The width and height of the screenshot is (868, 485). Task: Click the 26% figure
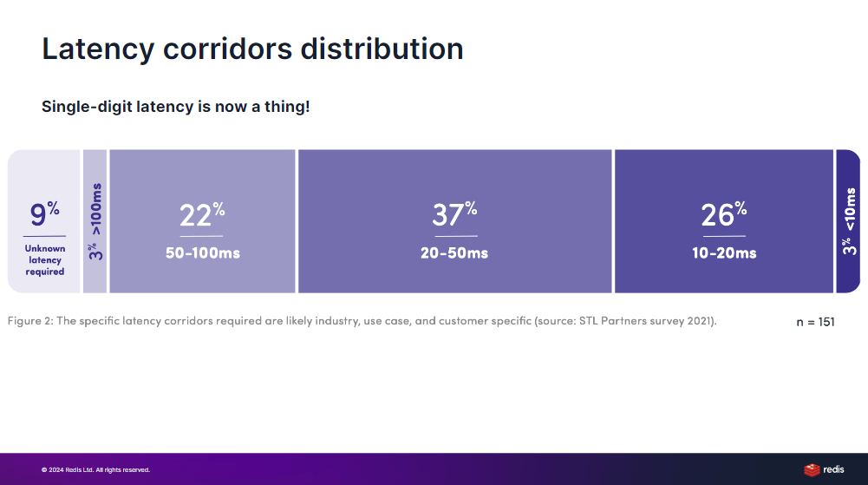click(724, 214)
